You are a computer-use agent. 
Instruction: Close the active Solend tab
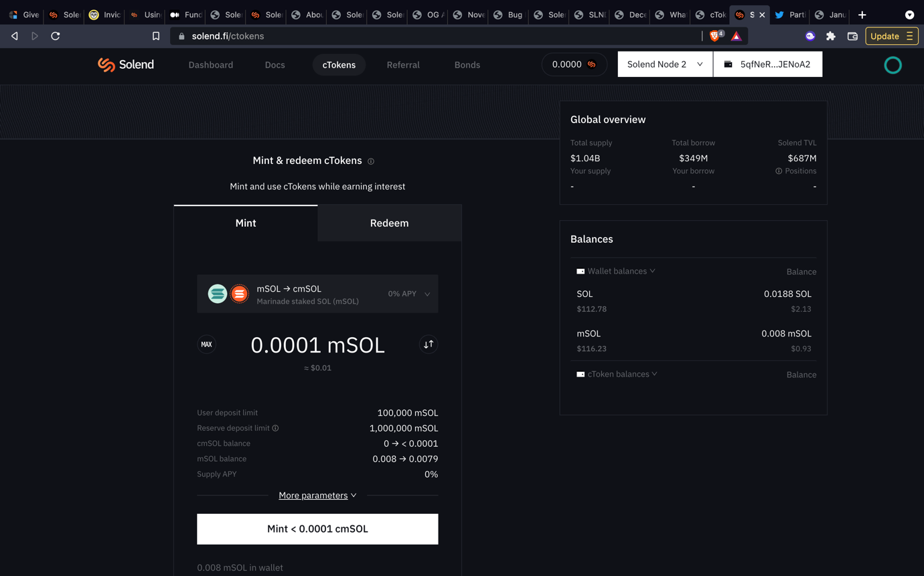762,15
